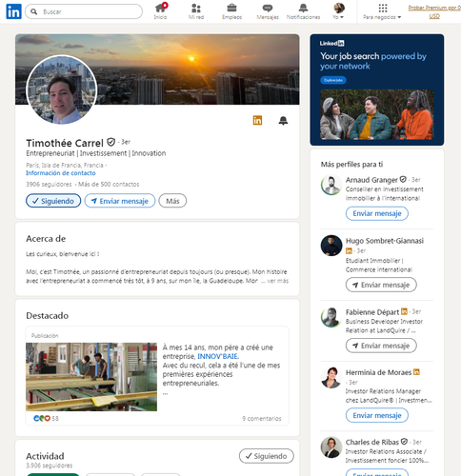This screenshot has width=461, height=476.
Task: Click the Explore jobs button in the ad
Action: point(333,80)
